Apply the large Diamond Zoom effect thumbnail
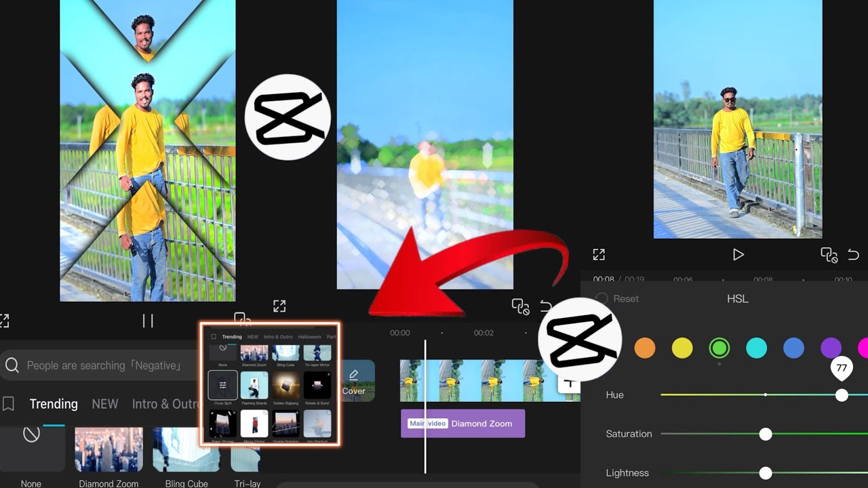 [x=108, y=449]
